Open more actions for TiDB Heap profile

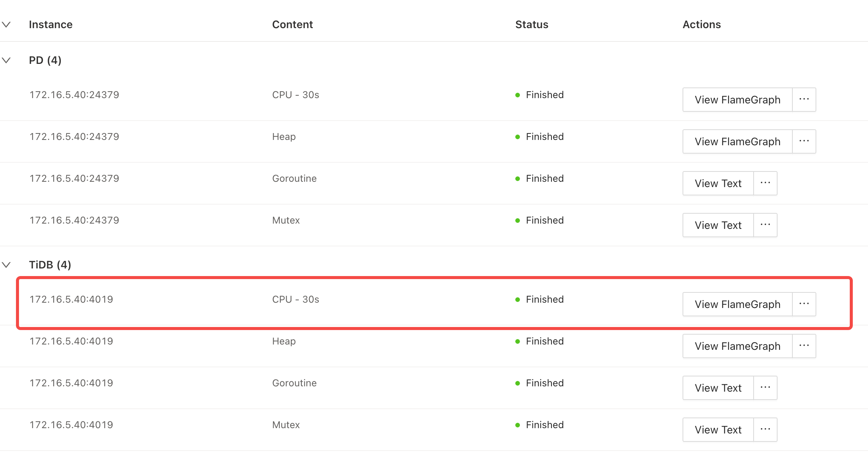[804, 346]
